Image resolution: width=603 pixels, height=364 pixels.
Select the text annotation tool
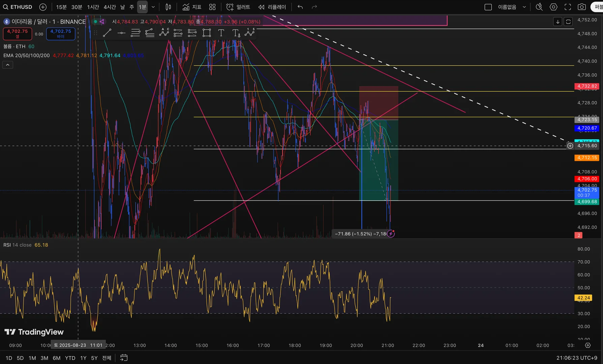[221, 33]
